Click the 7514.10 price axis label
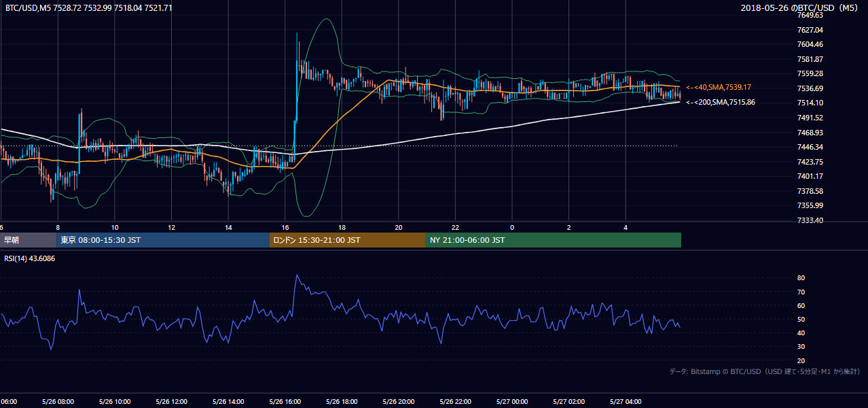This screenshot has width=868, height=408. pos(810,103)
